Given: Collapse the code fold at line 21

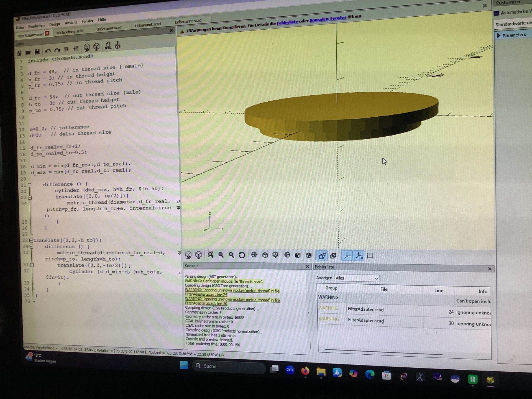Looking at the screenshot, I should 29,185.
